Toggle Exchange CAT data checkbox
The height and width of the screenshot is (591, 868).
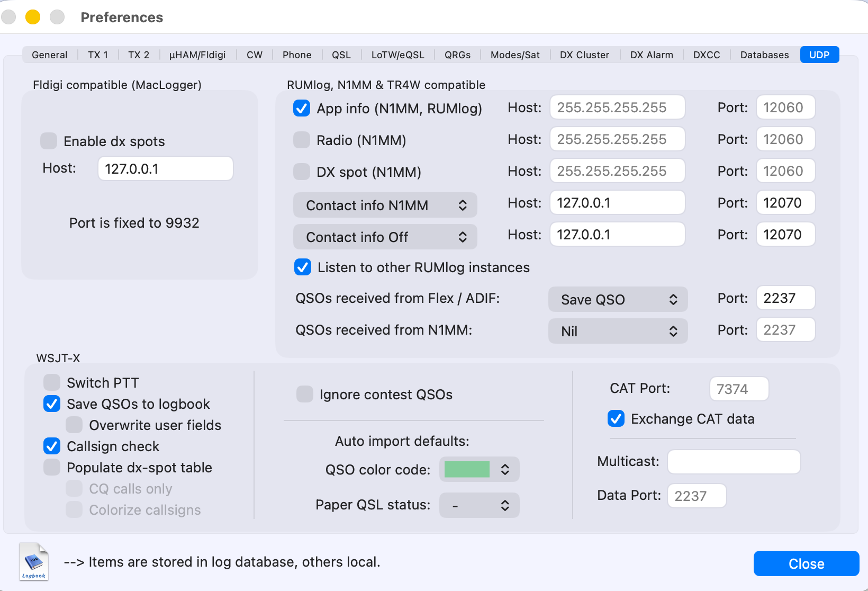pos(616,419)
